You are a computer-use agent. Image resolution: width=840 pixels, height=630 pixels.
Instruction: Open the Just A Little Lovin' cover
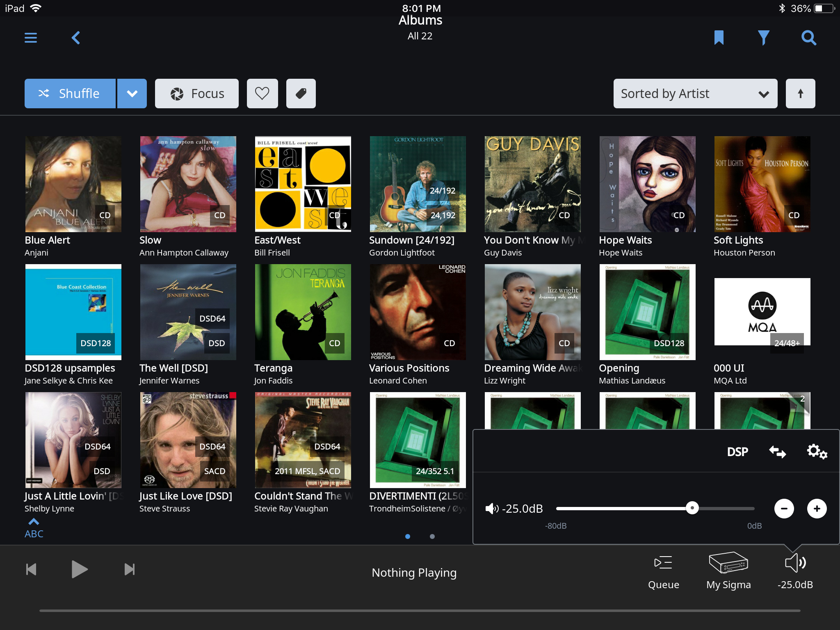click(73, 440)
